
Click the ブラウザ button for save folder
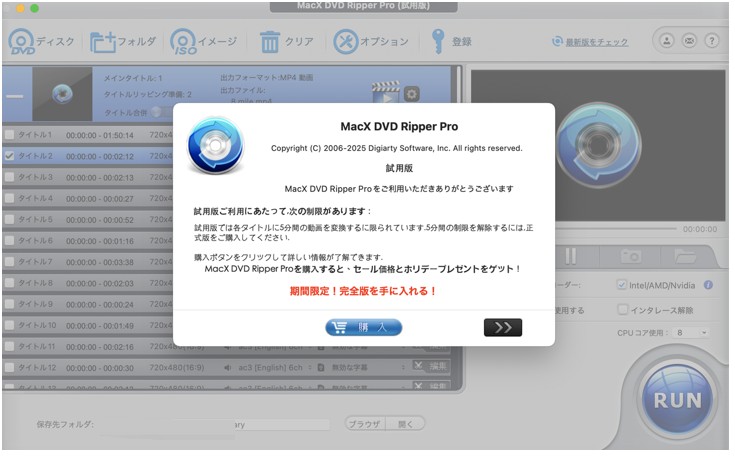(365, 424)
